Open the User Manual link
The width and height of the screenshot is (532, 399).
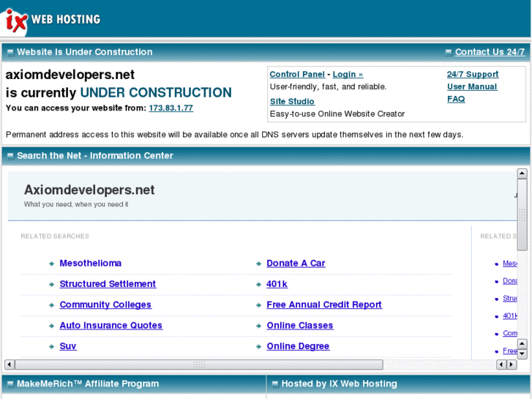[x=472, y=86]
